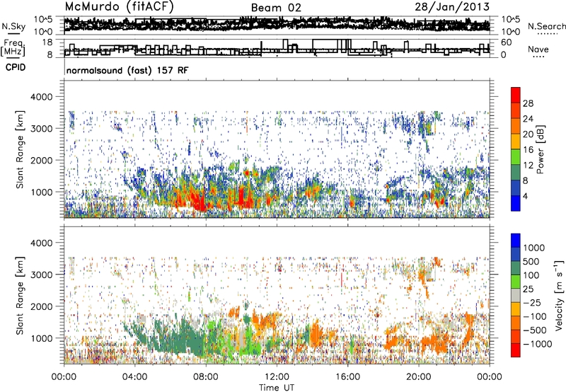Screen dimensions: 566x392
Task: Click '3000' tick in the velocity panel
Action: pyautogui.click(x=42, y=275)
